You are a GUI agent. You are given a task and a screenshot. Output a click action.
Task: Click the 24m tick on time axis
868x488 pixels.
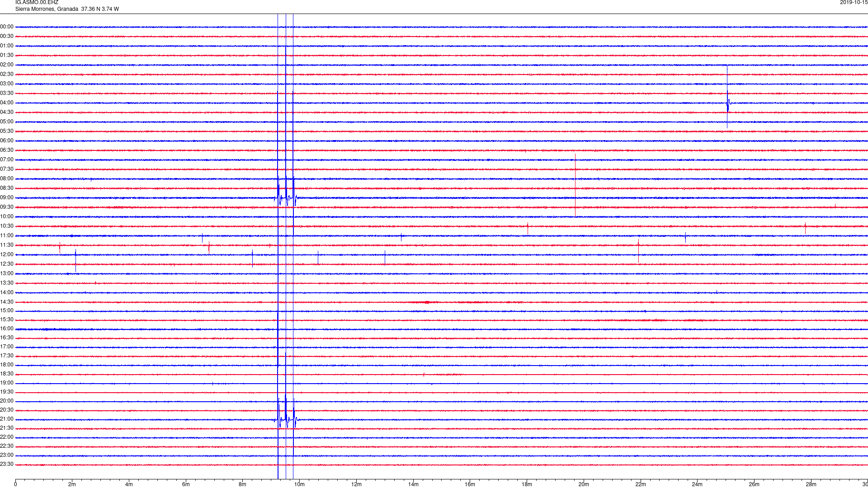click(x=697, y=484)
